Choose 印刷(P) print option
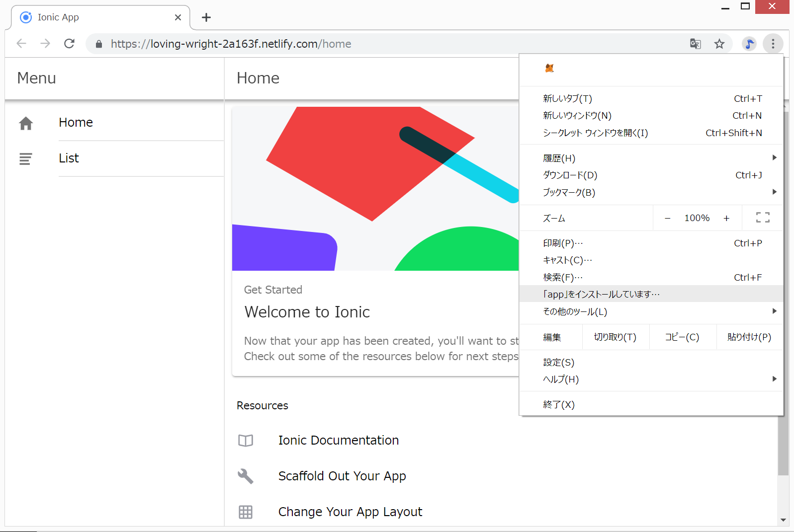This screenshot has height=532, width=794. click(651, 243)
